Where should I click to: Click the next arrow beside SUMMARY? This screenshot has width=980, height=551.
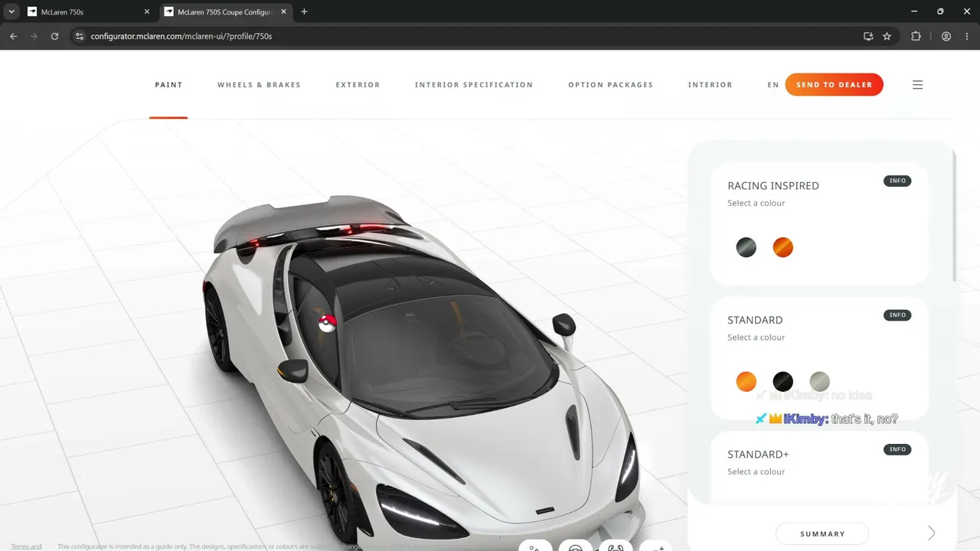click(931, 533)
